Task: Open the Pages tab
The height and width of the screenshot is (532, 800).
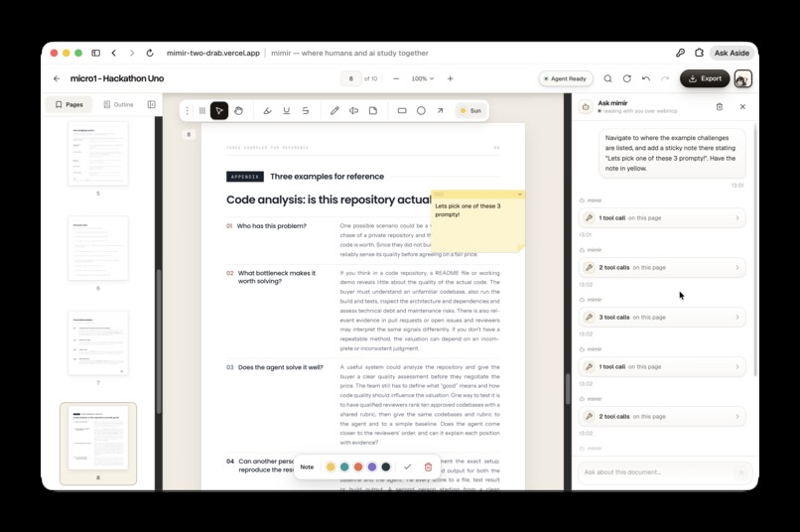Action: pos(68,104)
